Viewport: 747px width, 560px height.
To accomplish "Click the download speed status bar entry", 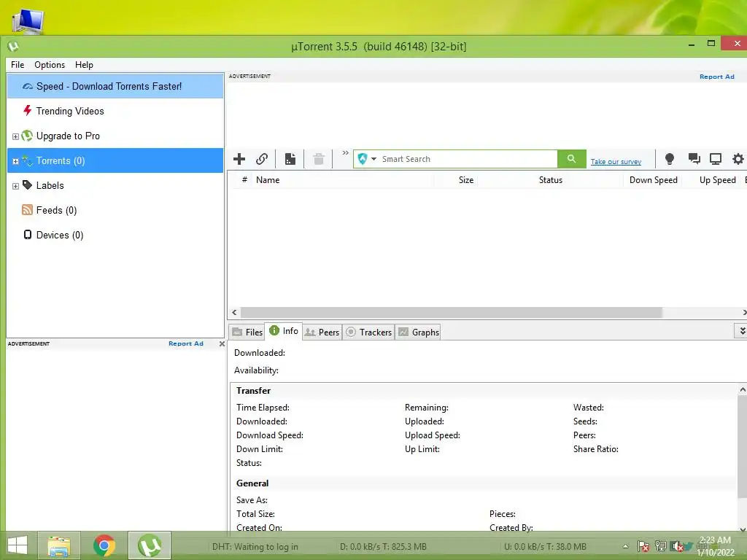I will click(x=383, y=547).
